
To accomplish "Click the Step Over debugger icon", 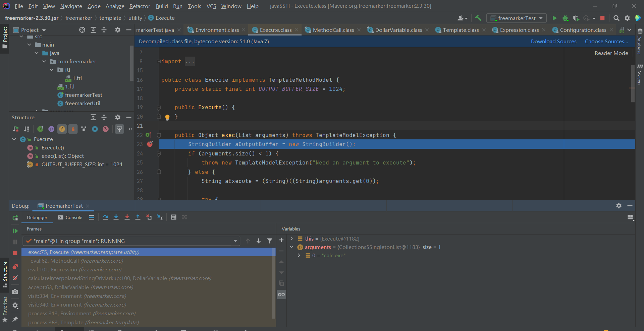I will 105,217.
